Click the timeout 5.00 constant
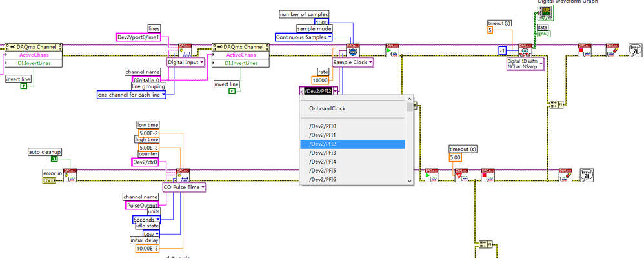The width and height of the screenshot is (644, 261). pyautogui.click(x=456, y=157)
